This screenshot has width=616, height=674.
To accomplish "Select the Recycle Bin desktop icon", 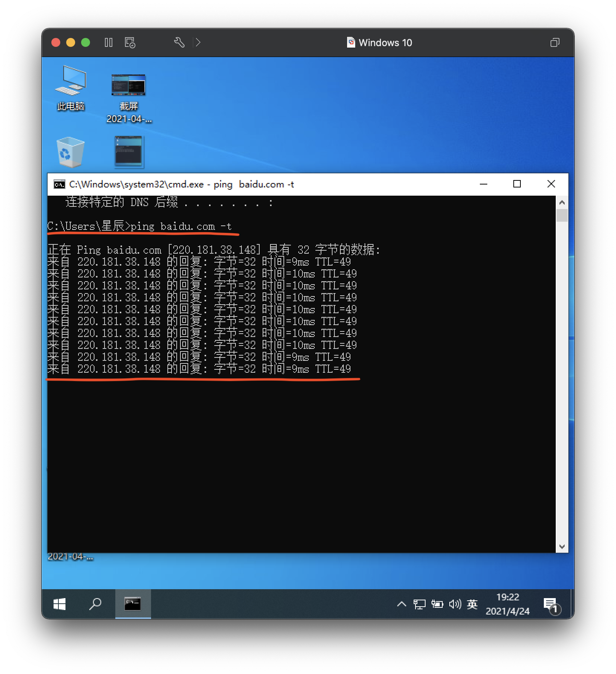I will (70, 152).
